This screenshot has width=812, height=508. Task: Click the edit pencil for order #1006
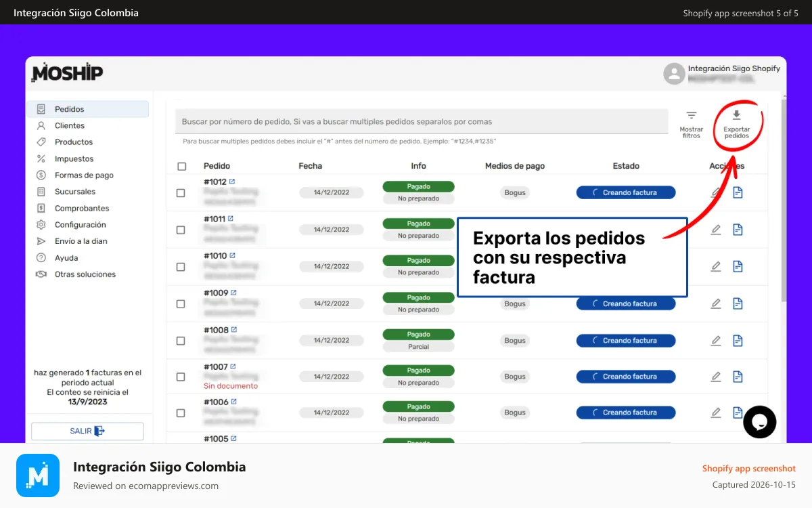[716, 412]
